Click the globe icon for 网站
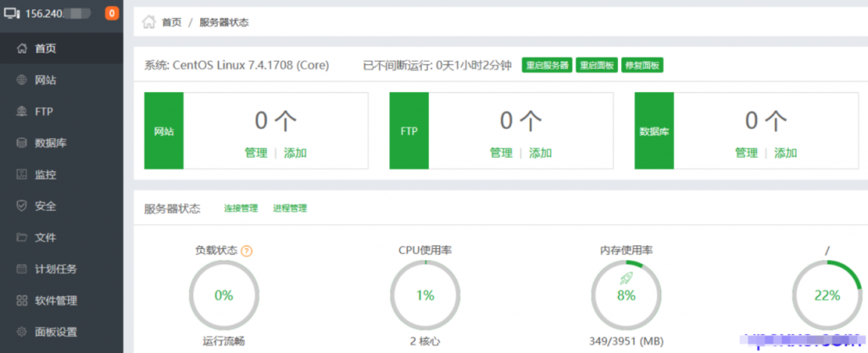Screen dimensions: 868x353 click(22, 80)
